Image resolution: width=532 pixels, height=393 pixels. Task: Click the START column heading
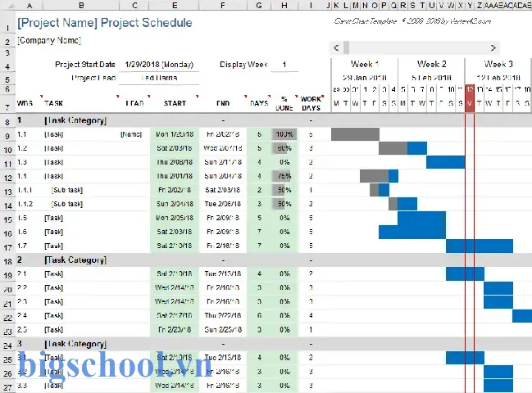[x=175, y=103]
